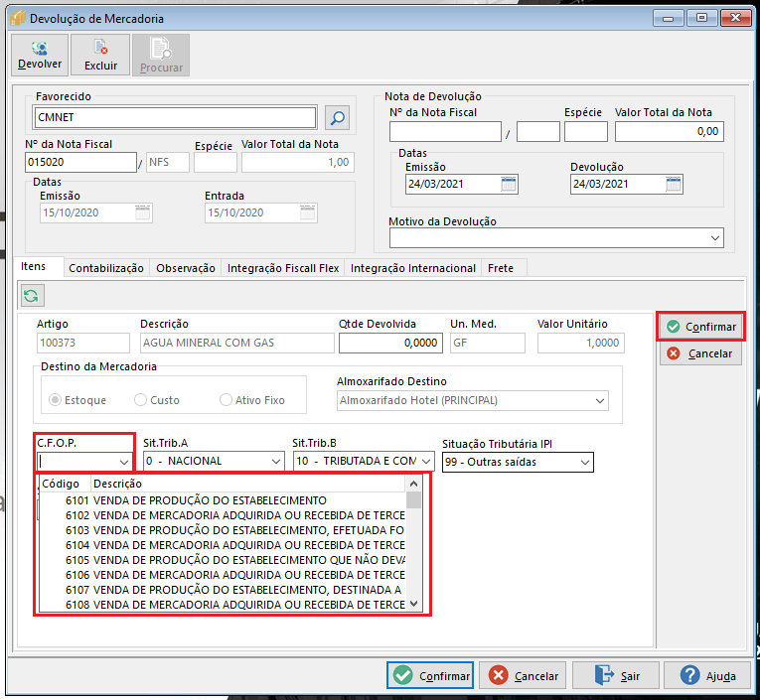Screen dimensions: 760x700
Task: Click the Valor Unitário field 1,0000
Action: tap(580, 343)
